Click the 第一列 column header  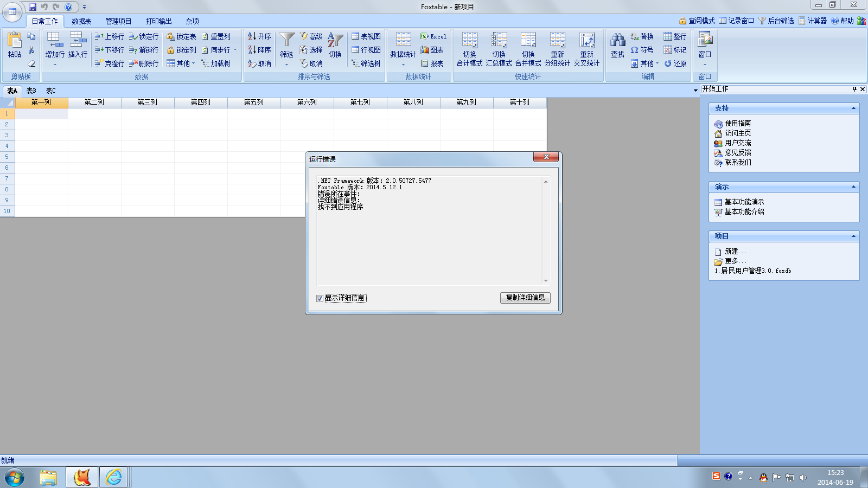pos(41,102)
